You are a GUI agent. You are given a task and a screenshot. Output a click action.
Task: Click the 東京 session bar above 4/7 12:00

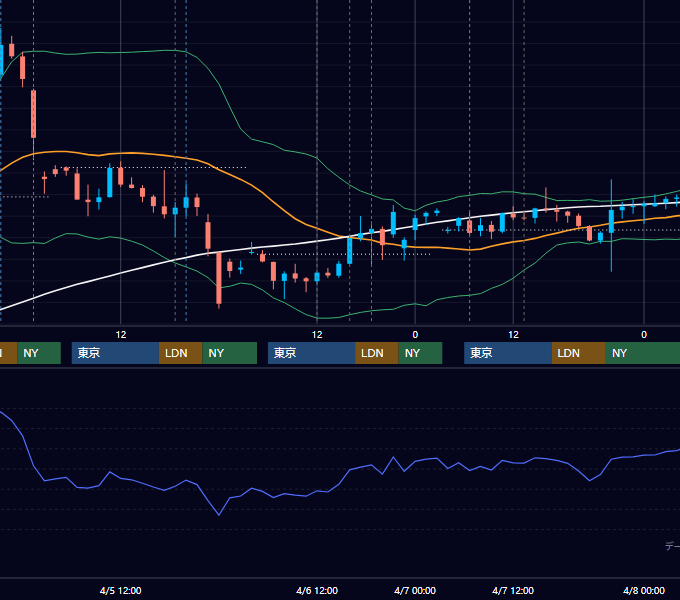(508, 353)
